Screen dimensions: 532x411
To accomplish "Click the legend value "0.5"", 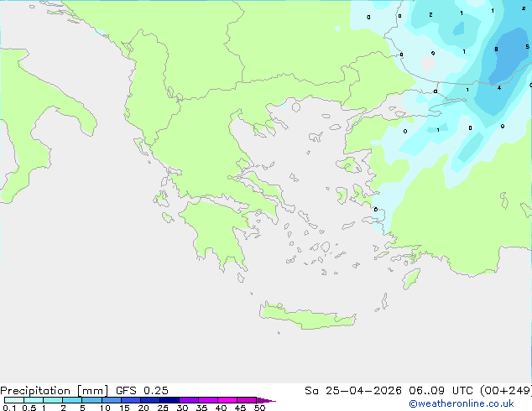I will tap(29, 408).
